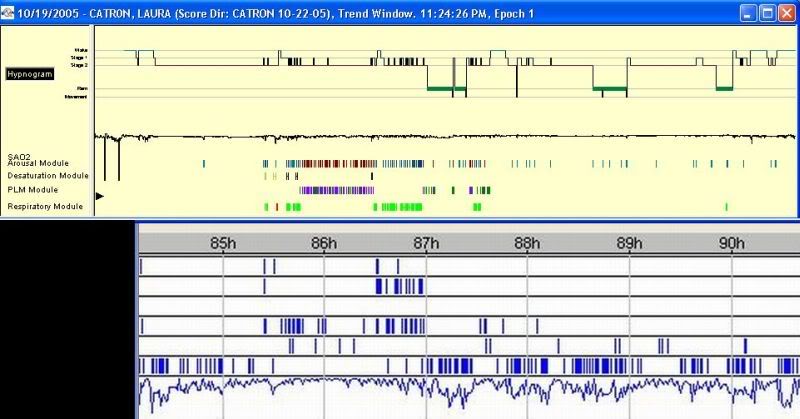Image resolution: width=800 pixels, height=419 pixels.
Task: Click the black arrow marker below PLM Module
Action: click(x=98, y=197)
